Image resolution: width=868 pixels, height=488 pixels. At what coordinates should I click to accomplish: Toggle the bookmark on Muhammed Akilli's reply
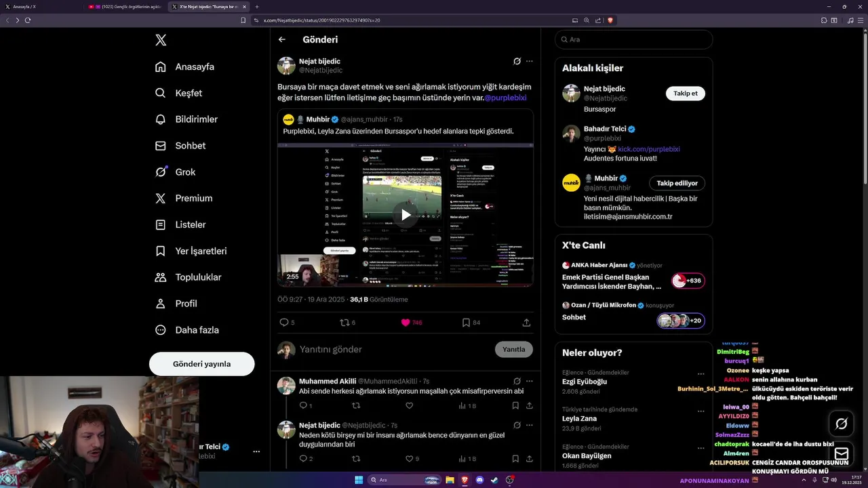pos(515,405)
